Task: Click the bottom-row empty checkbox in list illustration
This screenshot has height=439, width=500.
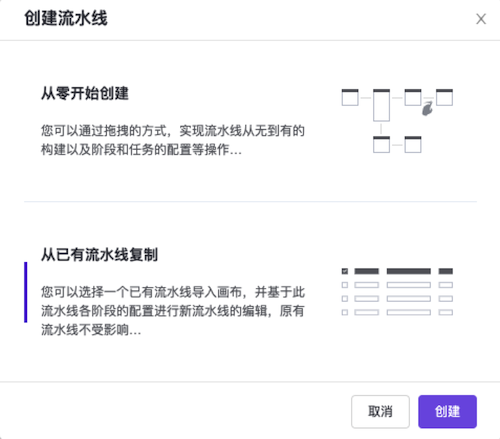Action: 345,312
